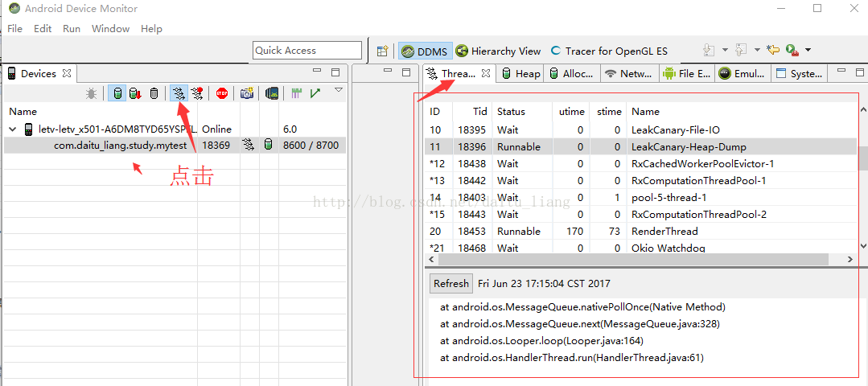
Task: Click the thread-update icon in mytest row
Action: (x=248, y=146)
